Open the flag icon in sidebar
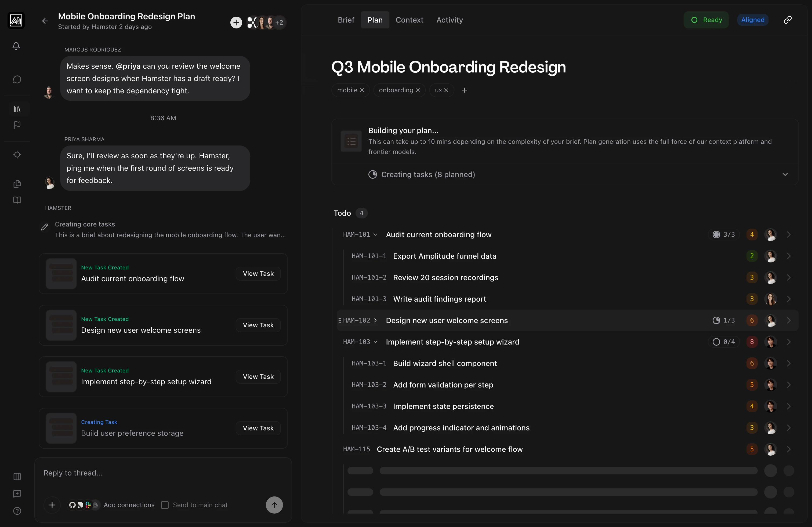 click(x=17, y=125)
